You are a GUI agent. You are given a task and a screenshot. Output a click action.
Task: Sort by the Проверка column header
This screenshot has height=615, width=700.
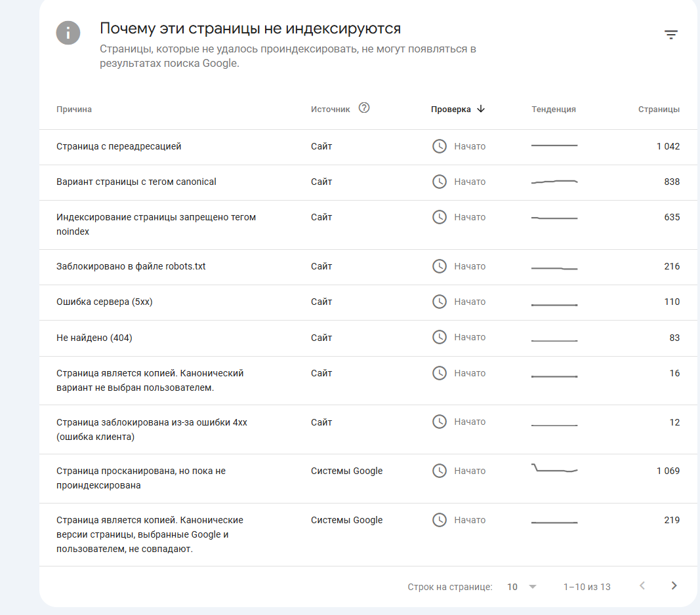pos(451,109)
